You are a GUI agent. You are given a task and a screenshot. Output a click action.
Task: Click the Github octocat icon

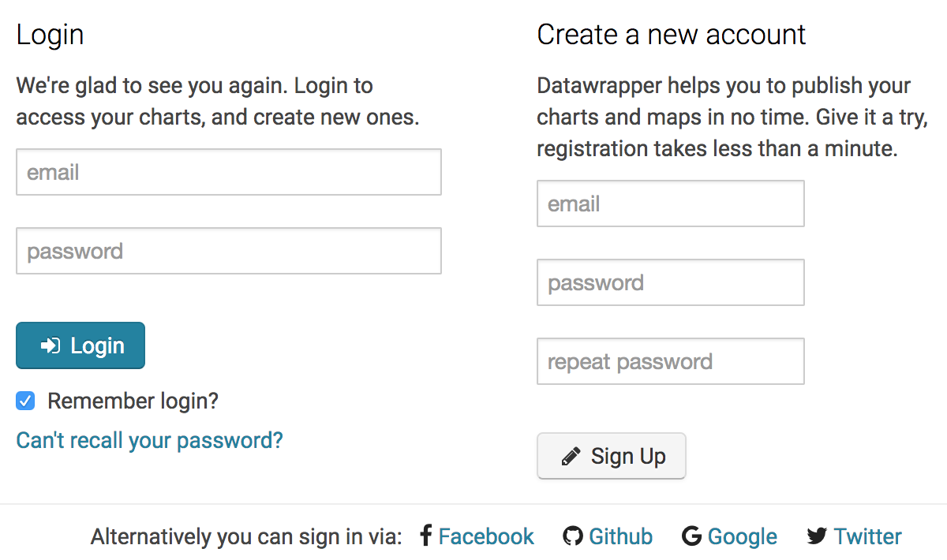(x=573, y=536)
